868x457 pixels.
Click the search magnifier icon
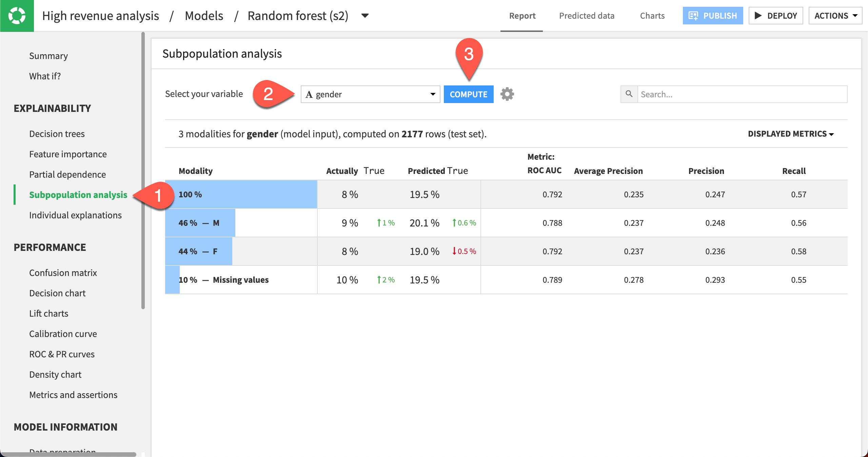[x=629, y=94]
